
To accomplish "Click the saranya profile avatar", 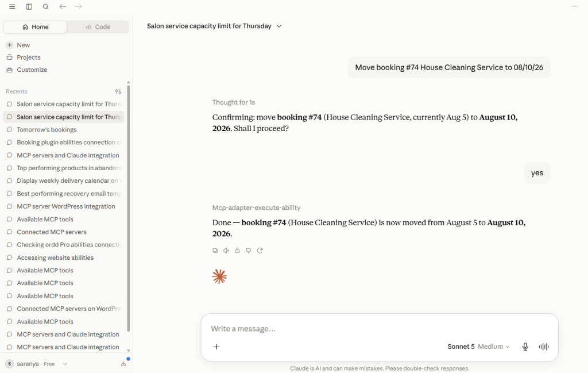I will point(9,364).
